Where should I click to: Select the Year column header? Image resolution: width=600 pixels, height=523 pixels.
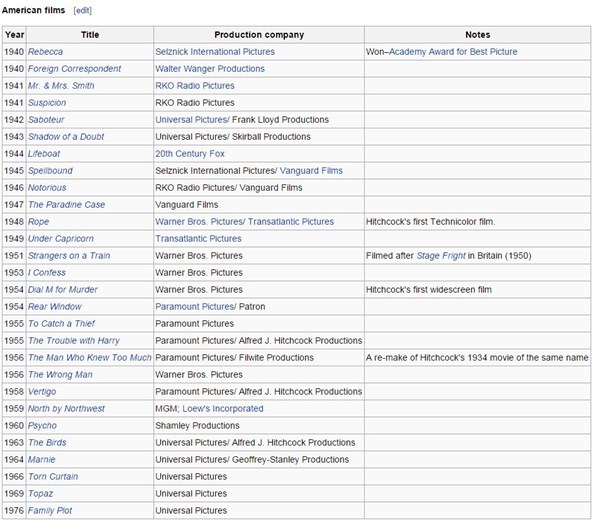tap(15, 35)
